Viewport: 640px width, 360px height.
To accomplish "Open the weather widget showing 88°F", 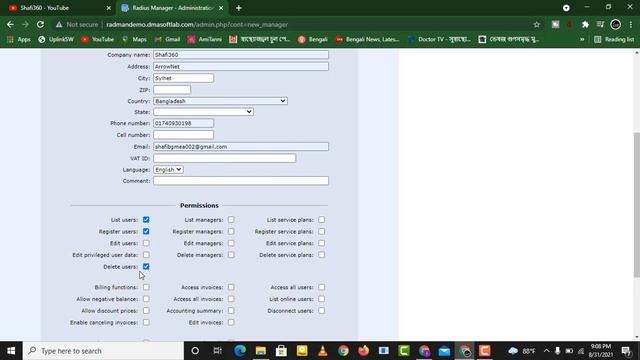I will (x=522, y=351).
